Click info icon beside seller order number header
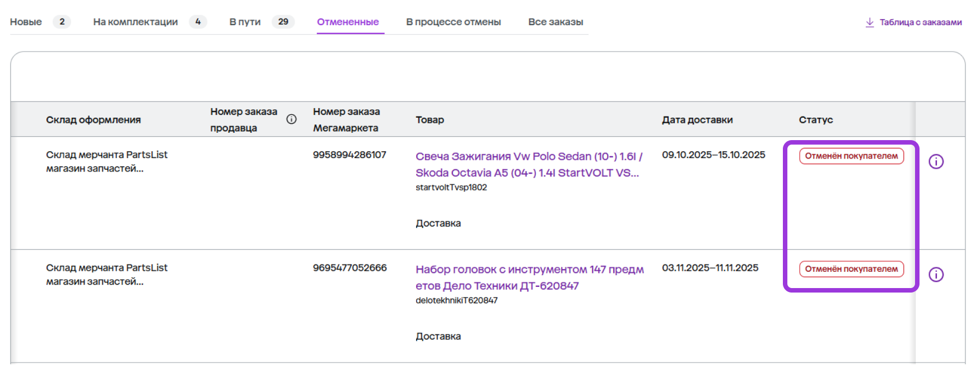This screenshot has width=980, height=371. (291, 119)
